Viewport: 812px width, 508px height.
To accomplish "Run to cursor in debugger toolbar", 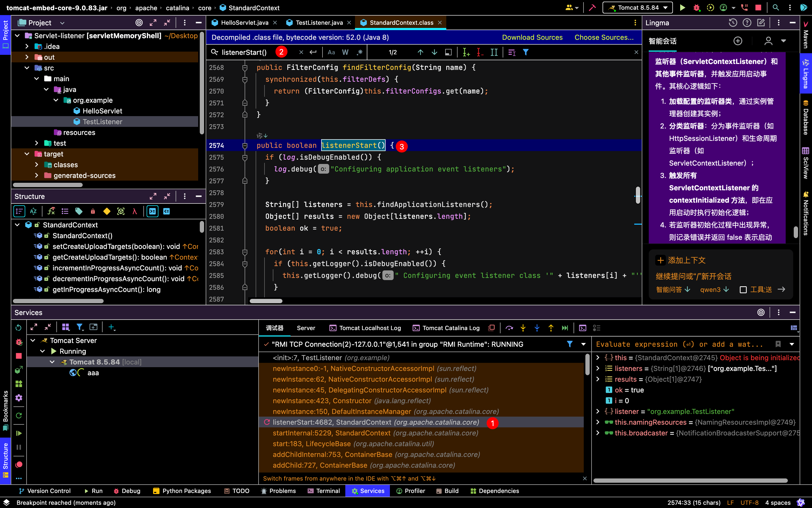I will [x=565, y=328].
